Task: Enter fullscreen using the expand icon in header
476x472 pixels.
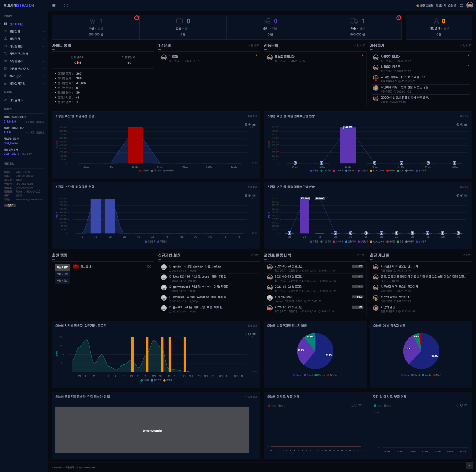Action: 66,5
